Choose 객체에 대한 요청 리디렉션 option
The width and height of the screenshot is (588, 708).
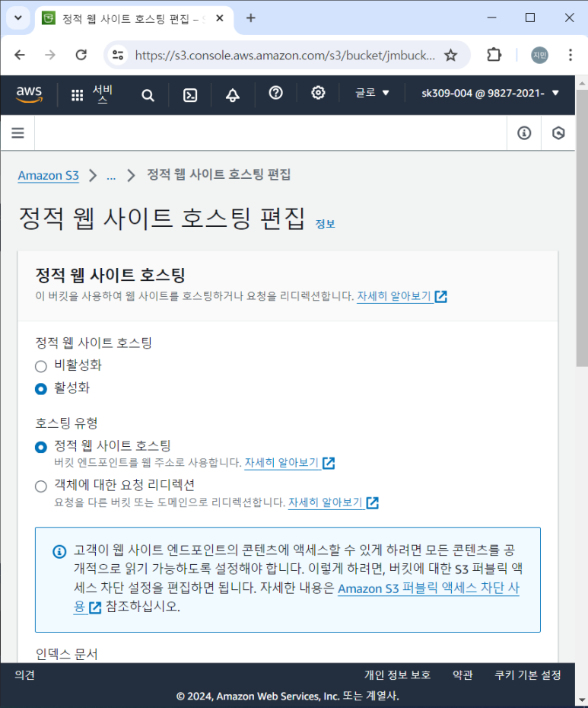coord(41,486)
